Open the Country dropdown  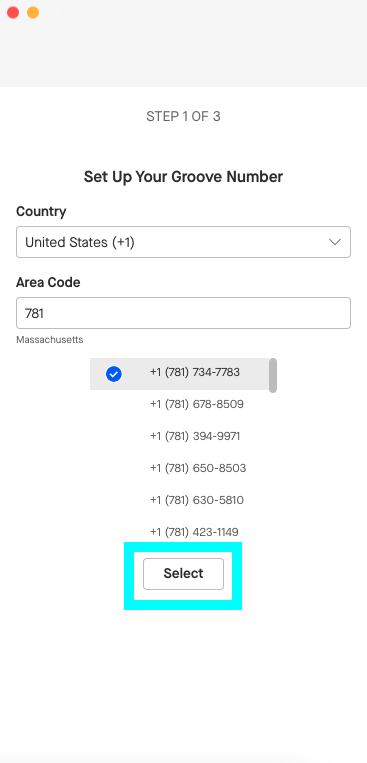click(x=183, y=242)
